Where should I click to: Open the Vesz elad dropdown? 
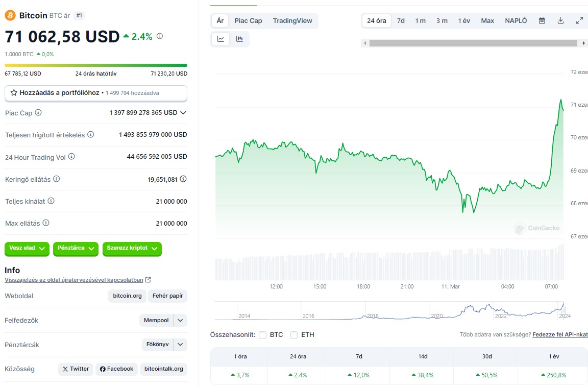coord(27,248)
